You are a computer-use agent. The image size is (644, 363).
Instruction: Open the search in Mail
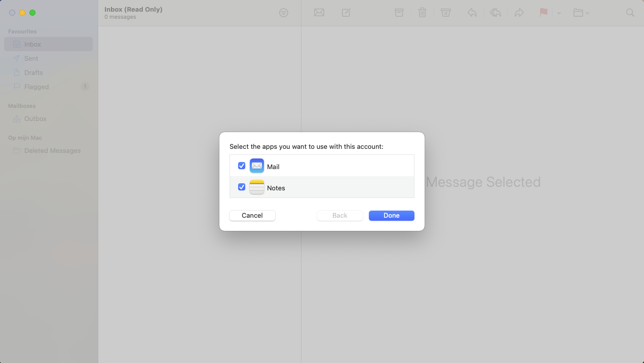pyautogui.click(x=630, y=12)
